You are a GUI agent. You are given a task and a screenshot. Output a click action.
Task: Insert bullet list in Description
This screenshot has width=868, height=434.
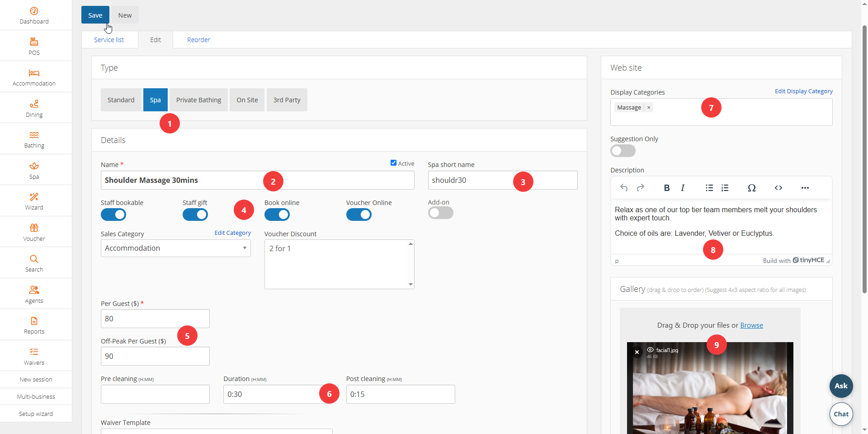[x=709, y=188]
